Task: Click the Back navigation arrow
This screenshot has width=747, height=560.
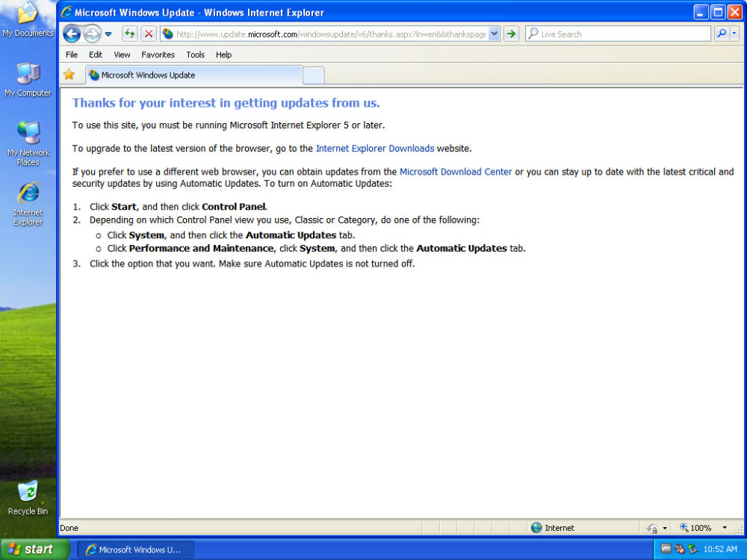Action: 72,34
